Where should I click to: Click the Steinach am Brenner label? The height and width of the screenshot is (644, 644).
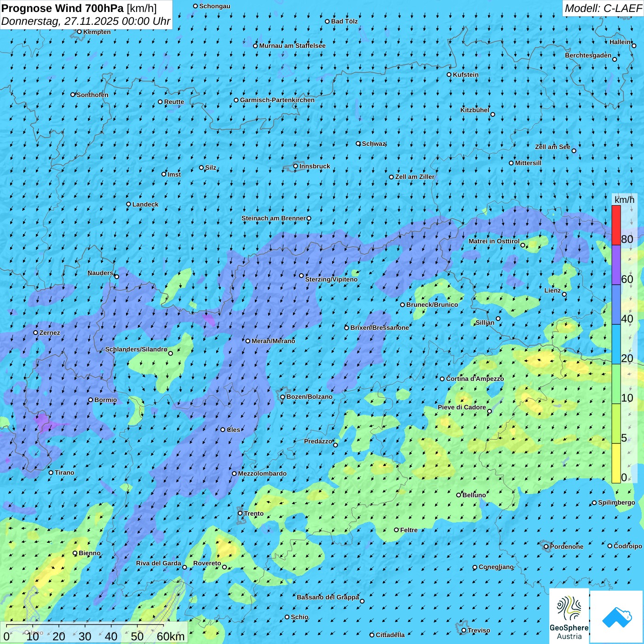click(x=274, y=218)
